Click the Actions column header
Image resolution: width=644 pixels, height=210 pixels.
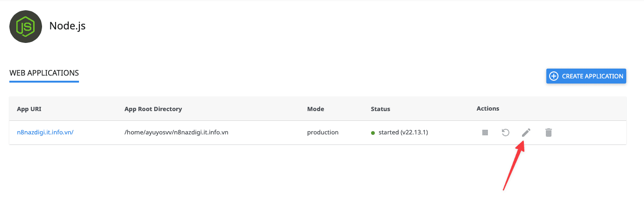pyautogui.click(x=488, y=109)
